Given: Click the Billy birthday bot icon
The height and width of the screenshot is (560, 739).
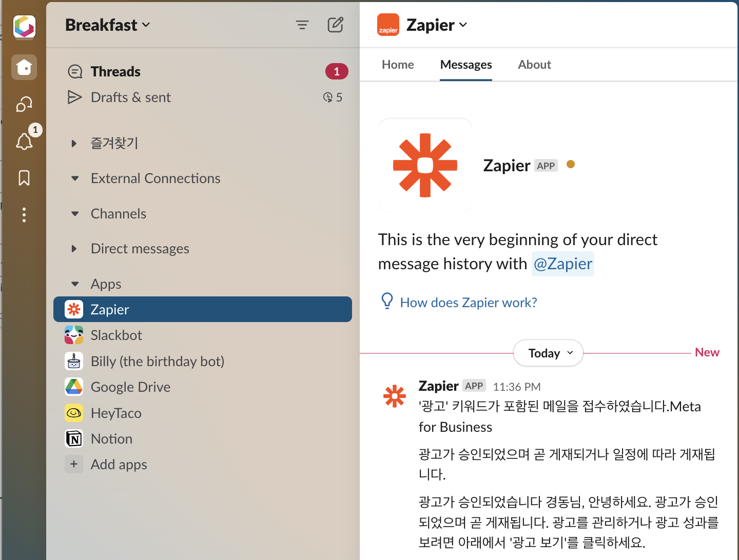Looking at the screenshot, I should [x=74, y=361].
